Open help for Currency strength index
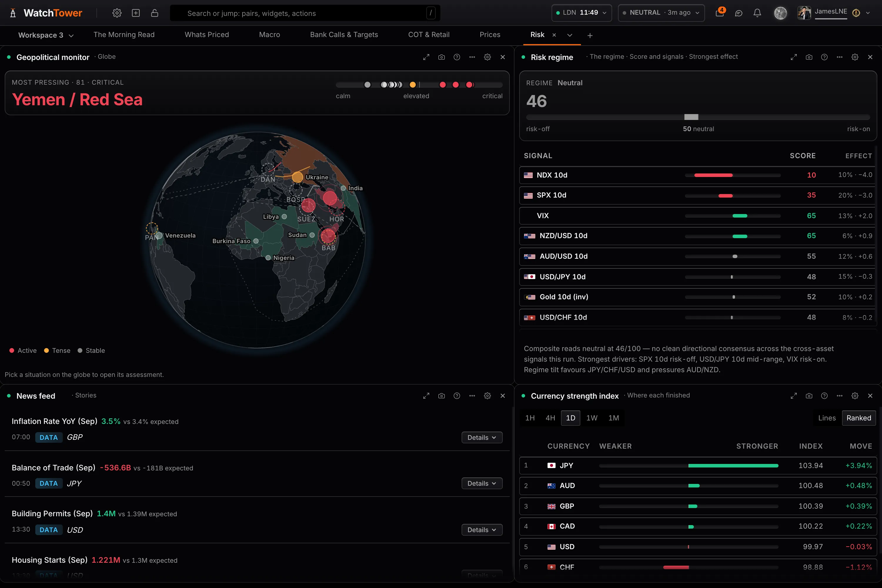Image resolution: width=882 pixels, height=588 pixels. tap(824, 396)
